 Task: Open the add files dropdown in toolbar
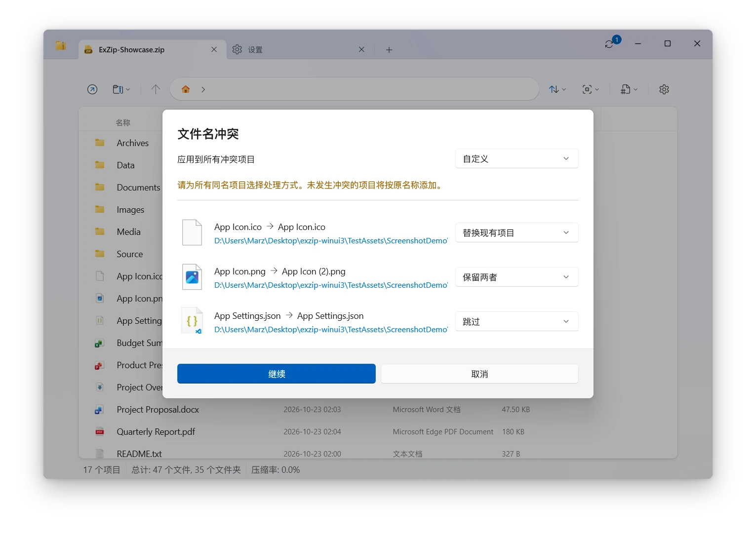point(121,89)
